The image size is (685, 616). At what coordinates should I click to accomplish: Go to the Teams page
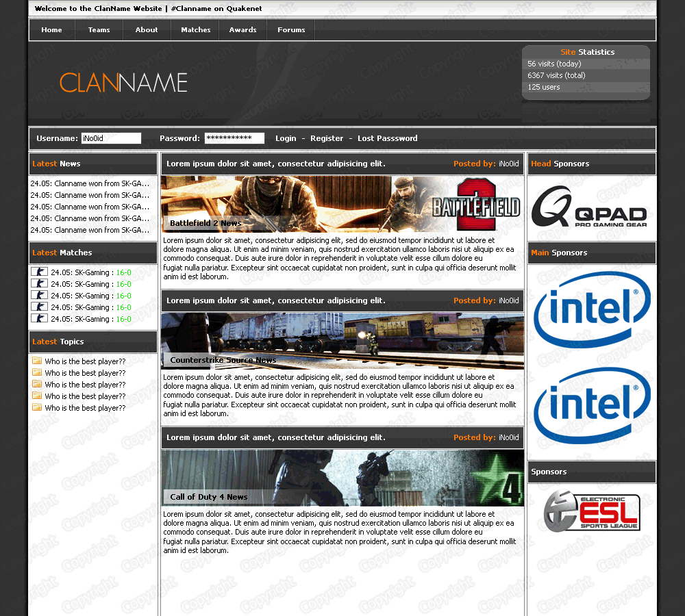[x=99, y=29]
